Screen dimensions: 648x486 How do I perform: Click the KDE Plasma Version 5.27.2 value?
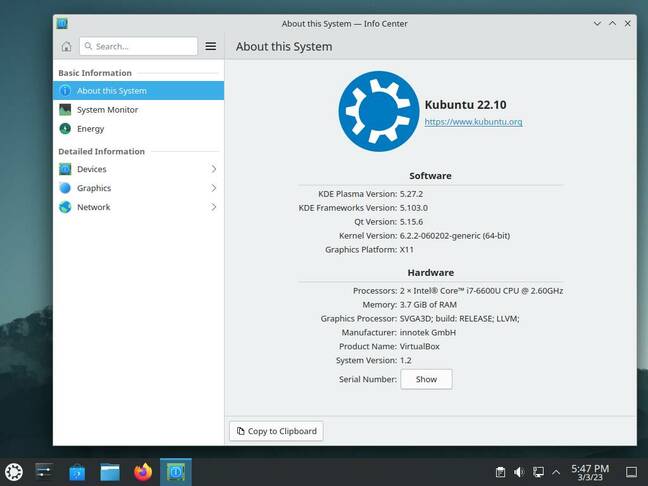(x=411, y=194)
